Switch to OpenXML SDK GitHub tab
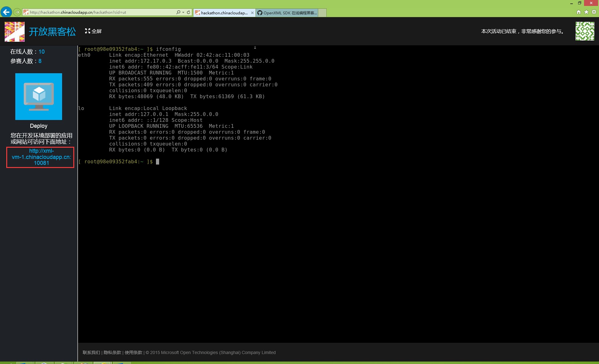 (x=287, y=13)
